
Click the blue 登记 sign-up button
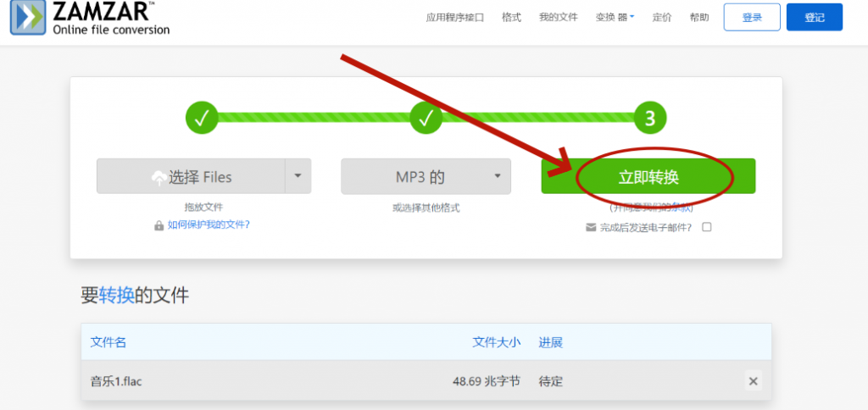coord(814,17)
